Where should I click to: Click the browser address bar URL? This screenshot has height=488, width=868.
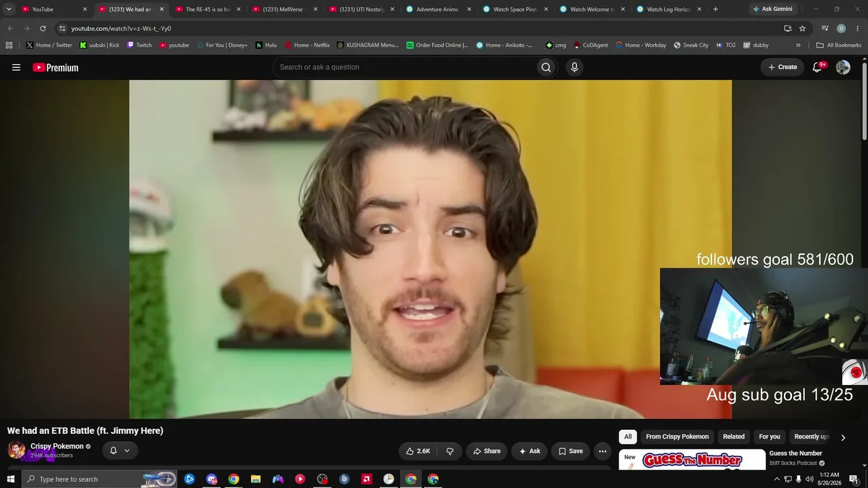point(121,28)
